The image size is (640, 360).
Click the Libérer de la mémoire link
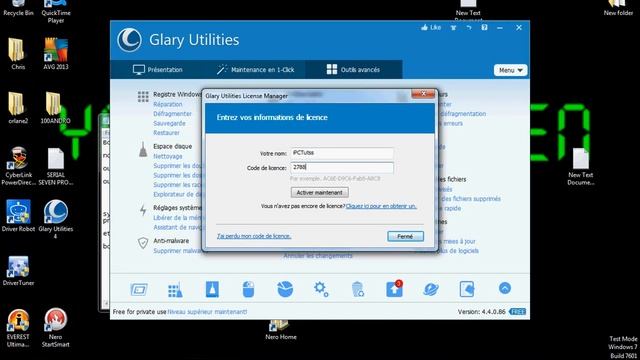click(x=178, y=218)
